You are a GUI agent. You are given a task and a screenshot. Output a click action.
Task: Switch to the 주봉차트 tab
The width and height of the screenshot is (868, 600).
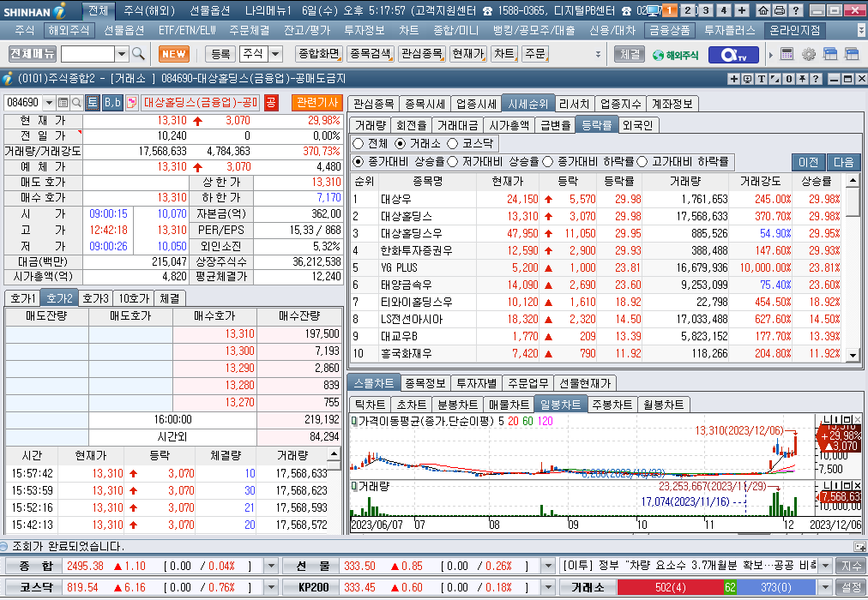pos(612,405)
